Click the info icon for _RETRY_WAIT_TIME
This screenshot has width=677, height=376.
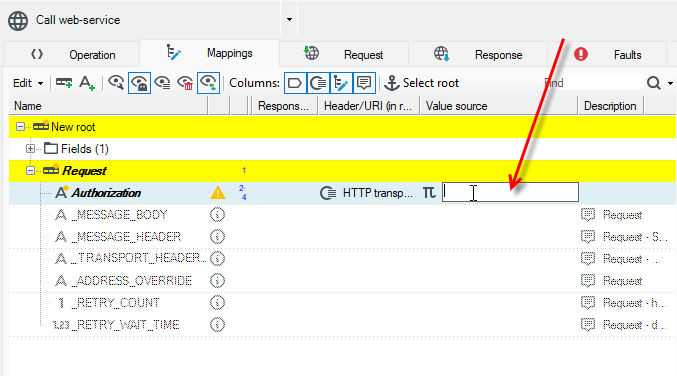[x=217, y=325]
